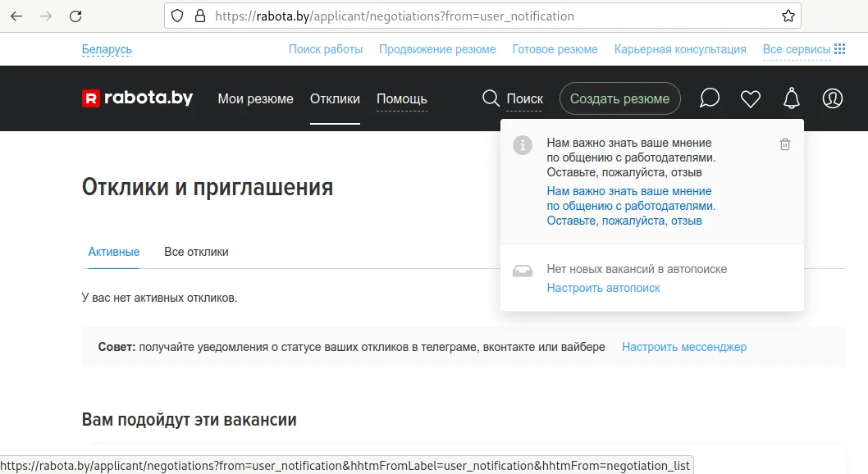Open Поиск работы link
Image resolution: width=868 pixels, height=474 pixels.
click(326, 49)
